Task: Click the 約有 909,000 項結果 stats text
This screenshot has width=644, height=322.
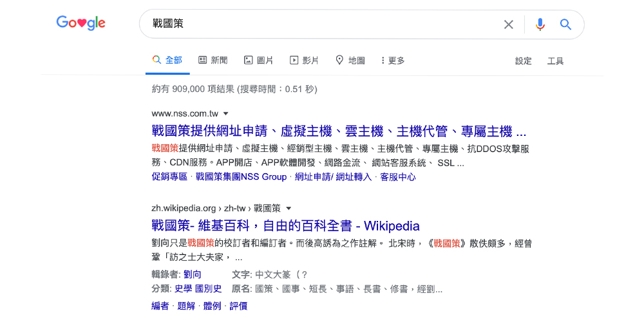Action: point(234,89)
